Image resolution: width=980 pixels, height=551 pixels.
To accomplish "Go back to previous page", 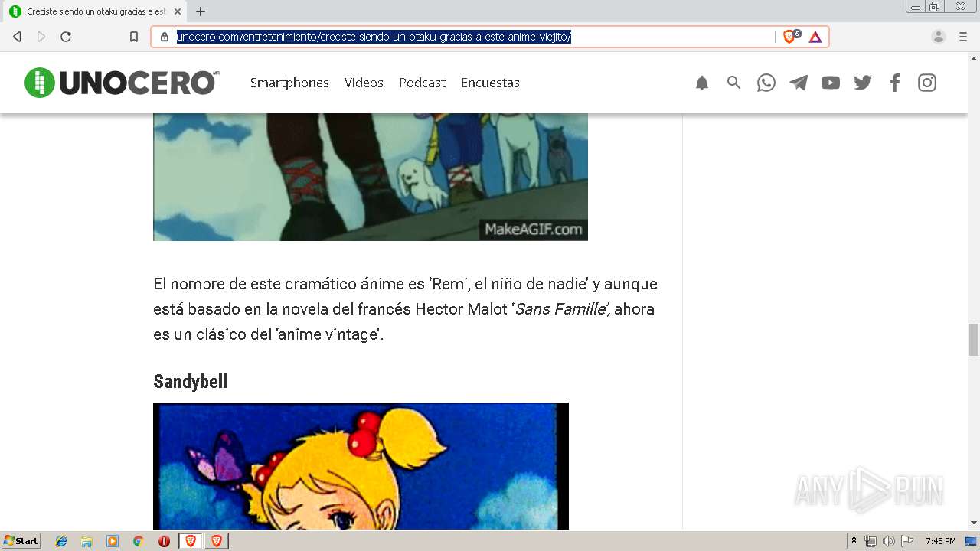I will 17,37.
